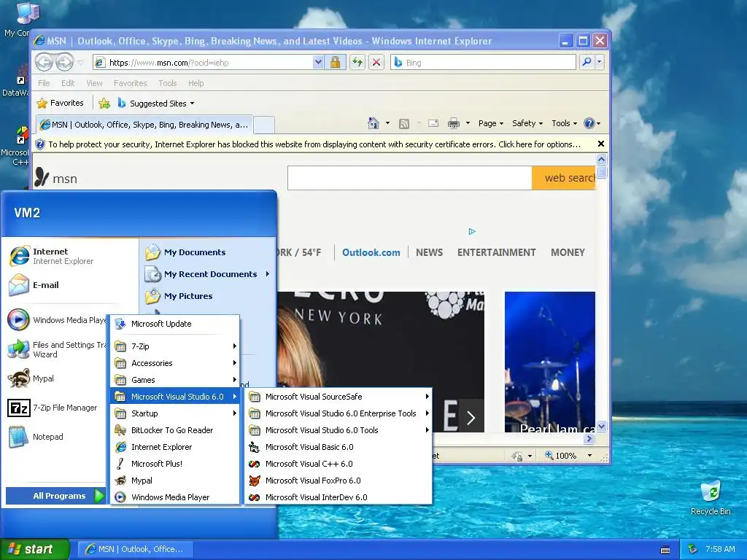Open My Recent Documents submenu
The height and width of the screenshot is (560, 747).
click(208, 274)
